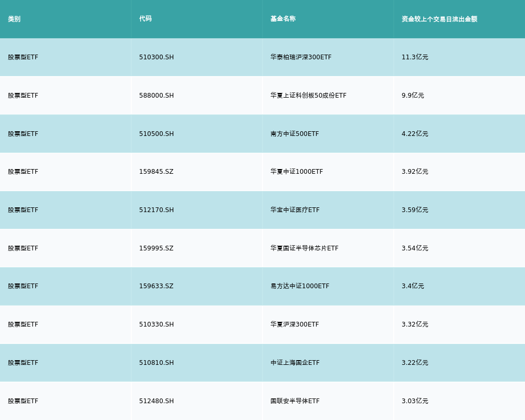The image size is (525, 420).
Task: Click the 类别 column header
Action: (x=14, y=19)
